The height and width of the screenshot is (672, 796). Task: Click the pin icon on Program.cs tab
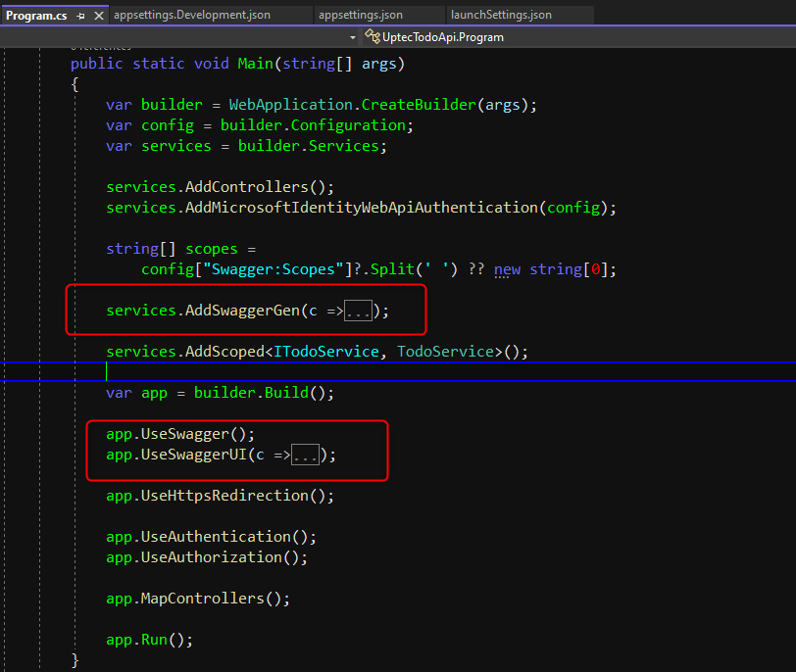pyautogui.click(x=79, y=16)
